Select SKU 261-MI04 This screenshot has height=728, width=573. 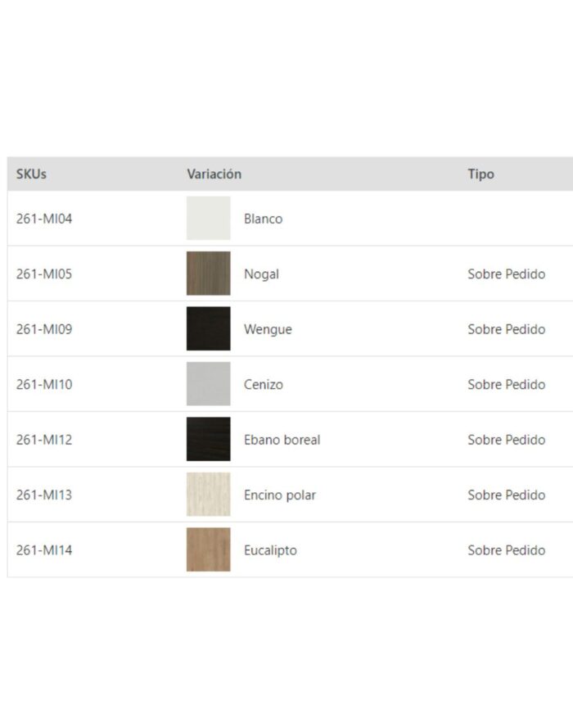[x=44, y=219]
